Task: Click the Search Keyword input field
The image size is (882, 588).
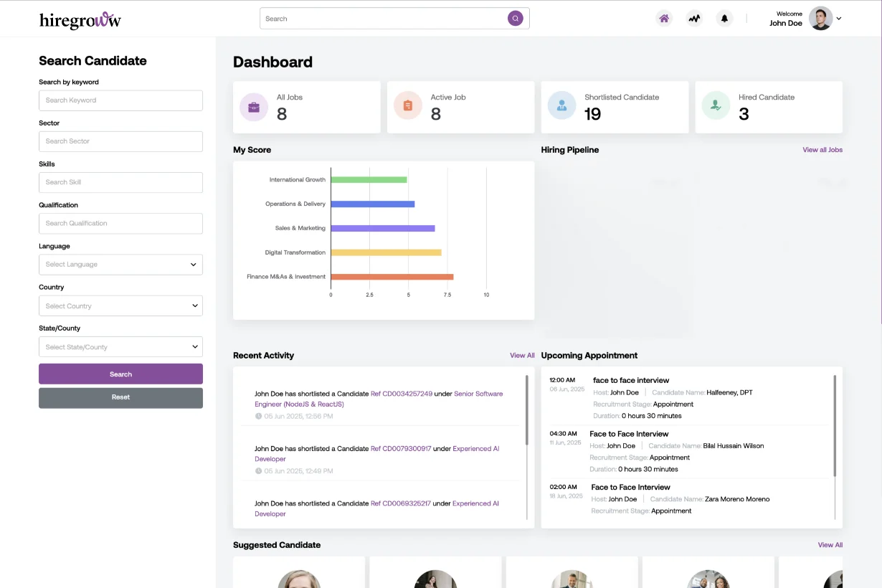Action: click(x=120, y=100)
